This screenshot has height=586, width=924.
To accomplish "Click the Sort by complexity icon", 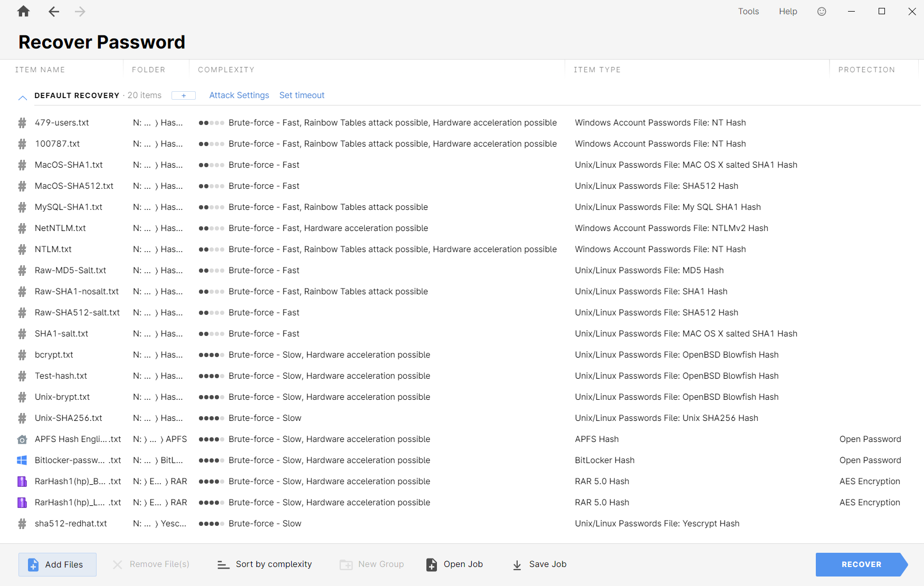I will (x=223, y=565).
